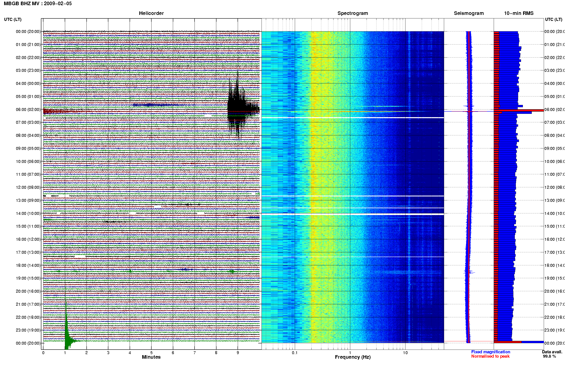The image size is (588, 368).
Task: Click the truncated right-axis label '18:00 (14:0'
Action: (555, 265)
